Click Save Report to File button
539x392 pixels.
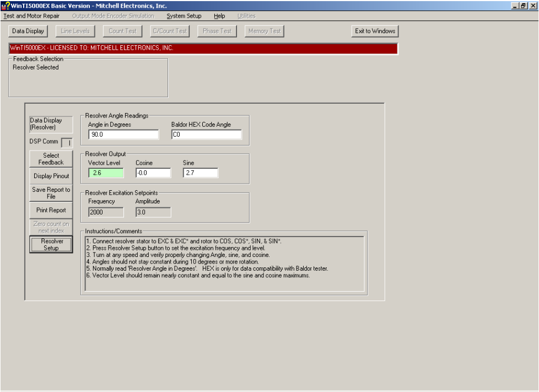click(x=51, y=193)
